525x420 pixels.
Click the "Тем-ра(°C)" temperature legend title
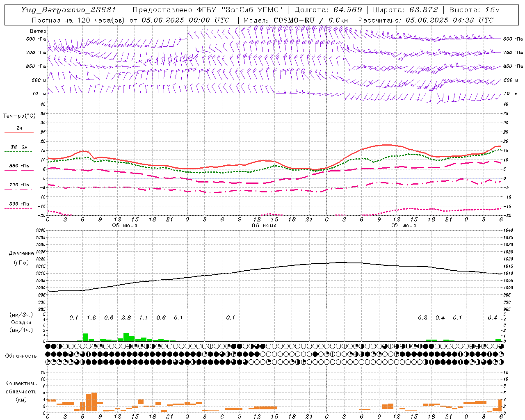pos(19,116)
